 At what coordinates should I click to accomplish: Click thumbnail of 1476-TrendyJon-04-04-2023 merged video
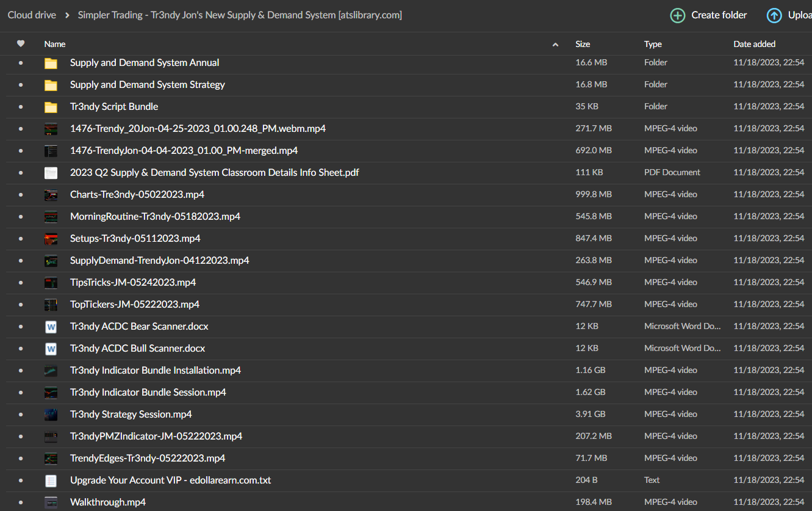pyautogui.click(x=51, y=151)
